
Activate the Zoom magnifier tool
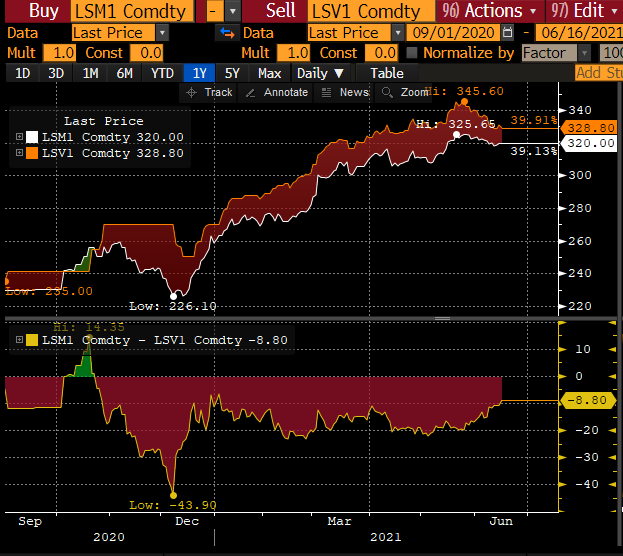click(388, 92)
